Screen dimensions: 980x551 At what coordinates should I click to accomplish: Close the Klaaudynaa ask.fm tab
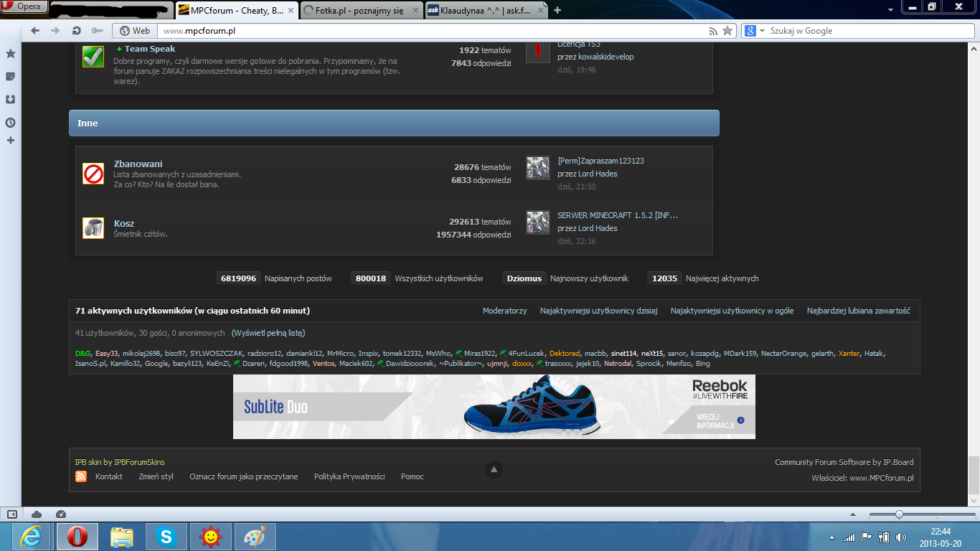click(541, 10)
